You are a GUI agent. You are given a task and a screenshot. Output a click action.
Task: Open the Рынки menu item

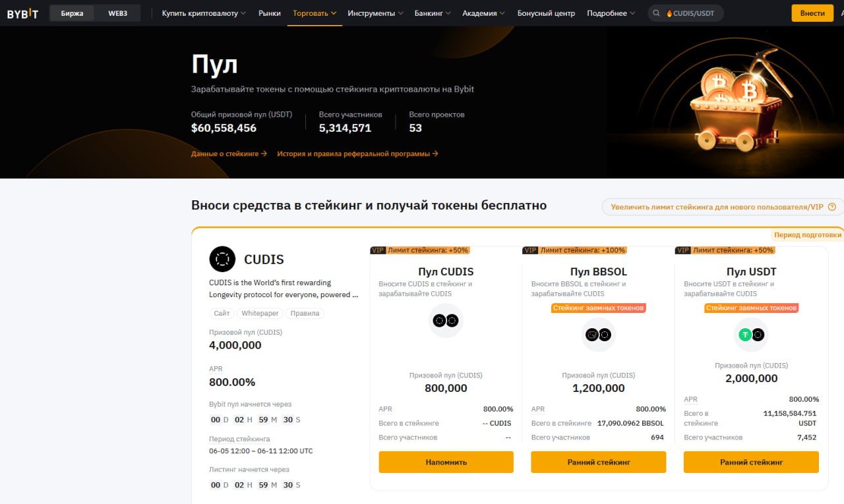tap(270, 13)
